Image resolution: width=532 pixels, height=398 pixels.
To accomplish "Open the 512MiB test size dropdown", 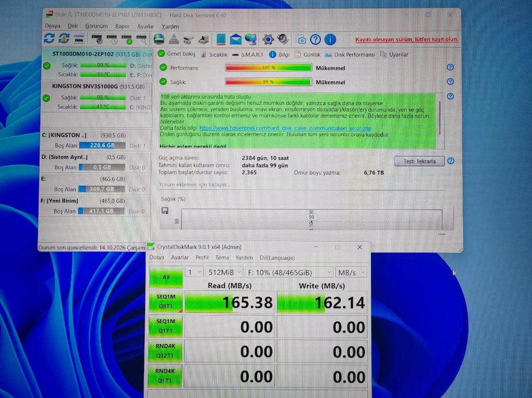I will (224, 272).
